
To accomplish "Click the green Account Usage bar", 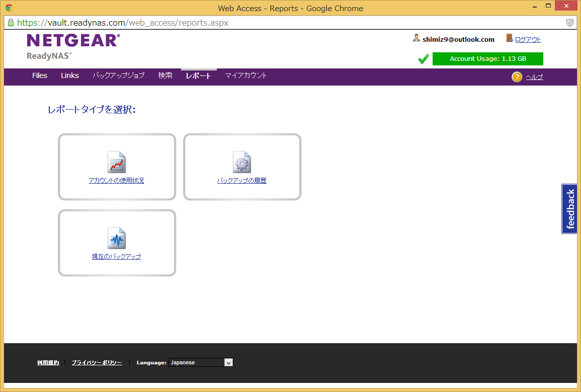I will (487, 59).
